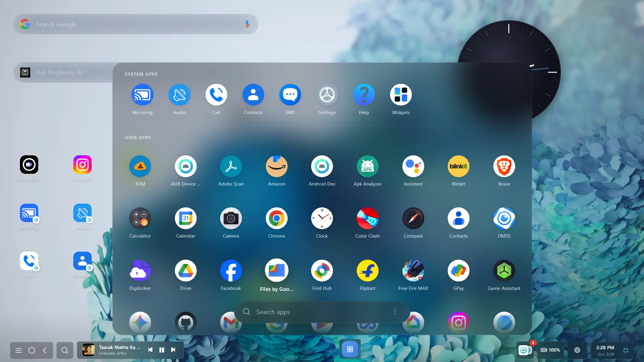Open taskbar settings gear

pos(577,350)
